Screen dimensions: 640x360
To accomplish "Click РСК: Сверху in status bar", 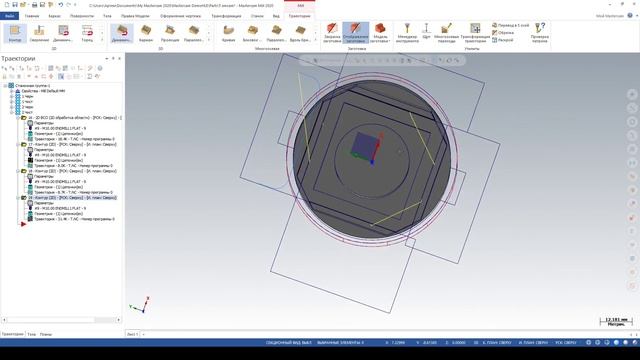I will coord(566,342).
